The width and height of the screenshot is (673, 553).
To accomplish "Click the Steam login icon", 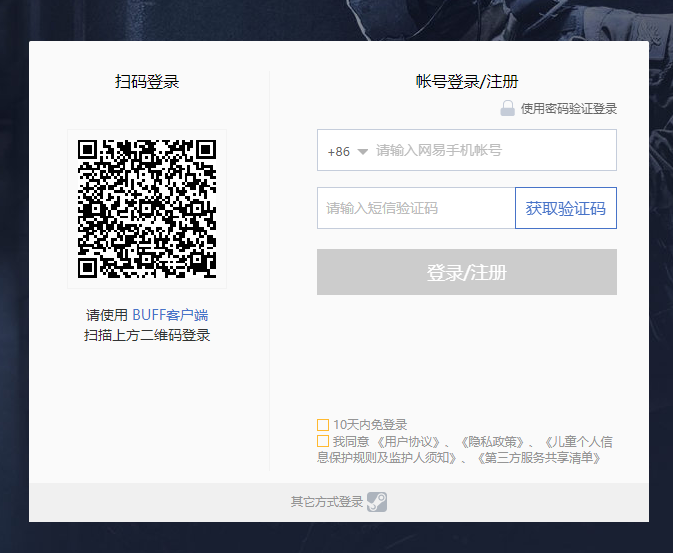I will [377, 501].
